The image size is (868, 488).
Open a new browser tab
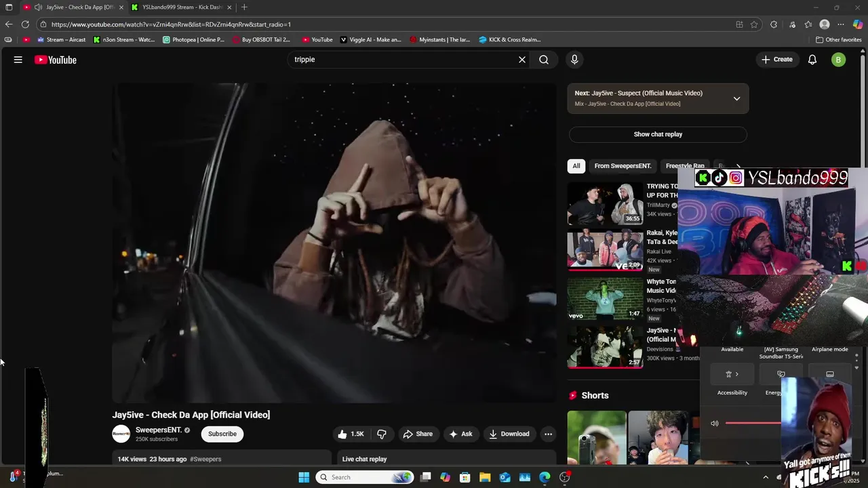(245, 7)
